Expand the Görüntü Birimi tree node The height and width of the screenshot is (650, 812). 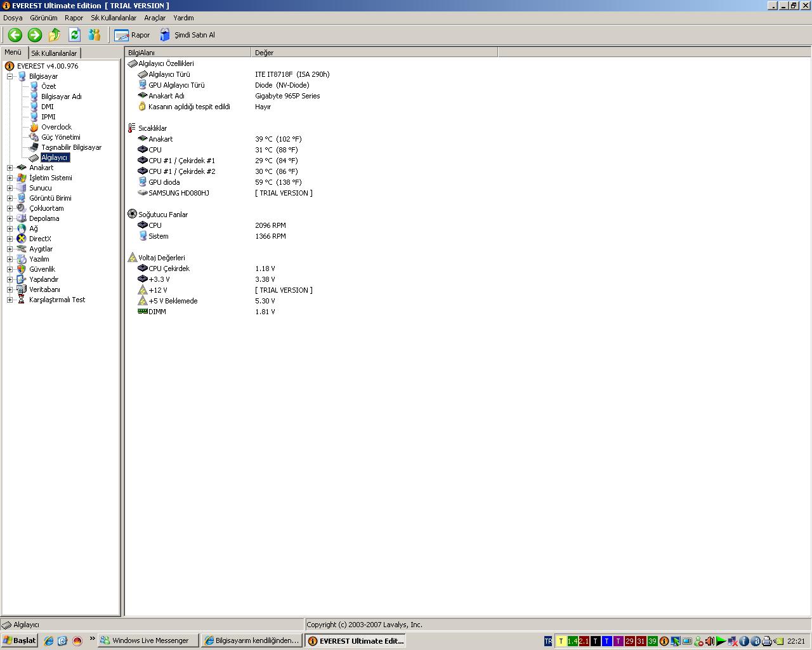(x=10, y=198)
